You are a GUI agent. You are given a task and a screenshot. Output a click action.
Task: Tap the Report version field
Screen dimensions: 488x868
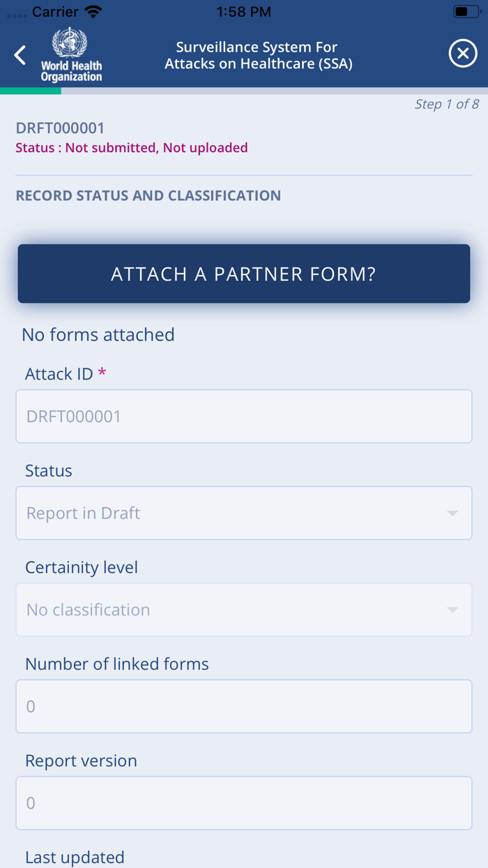point(244,803)
